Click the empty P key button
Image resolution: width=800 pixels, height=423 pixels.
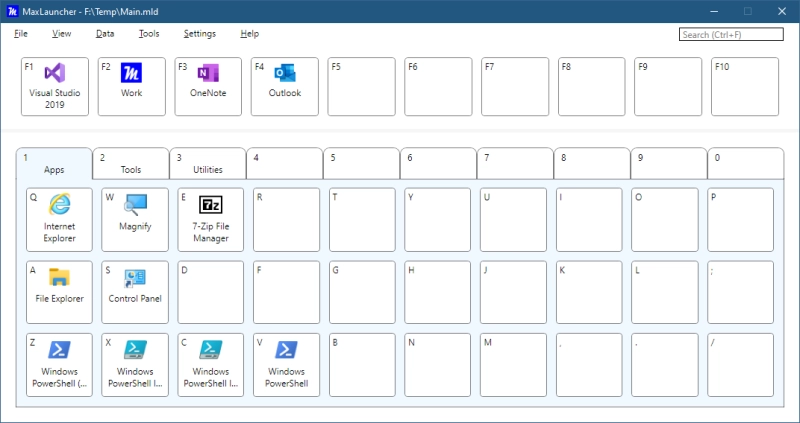tap(740, 220)
